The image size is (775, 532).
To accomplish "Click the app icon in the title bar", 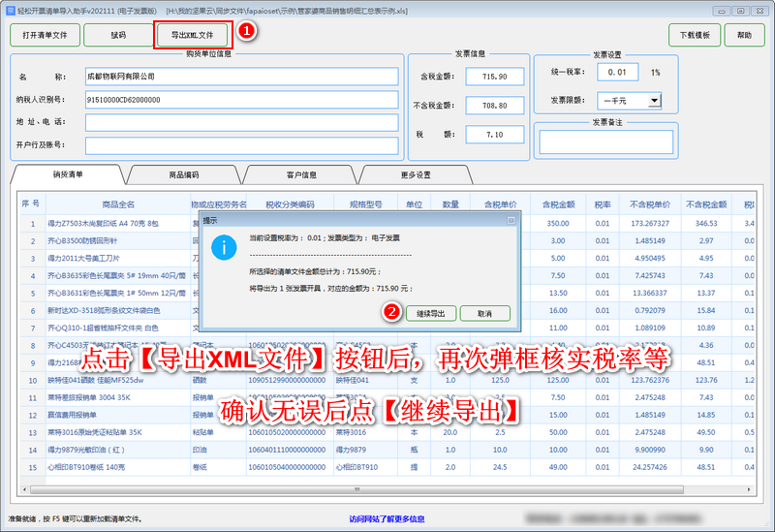I will point(11,11).
